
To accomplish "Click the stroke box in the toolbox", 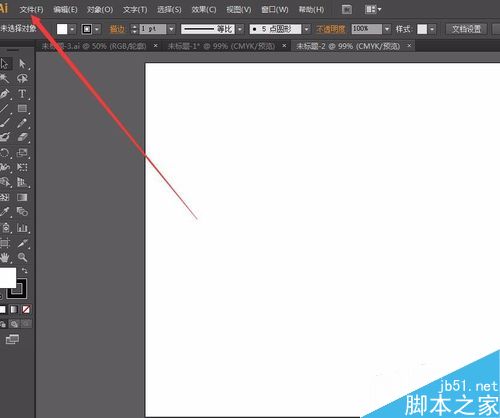I will point(17,289).
